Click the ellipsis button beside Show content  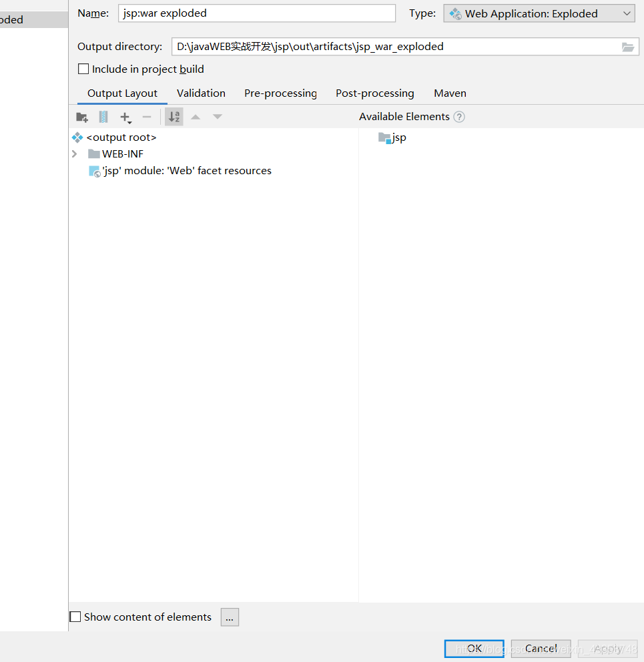point(230,617)
